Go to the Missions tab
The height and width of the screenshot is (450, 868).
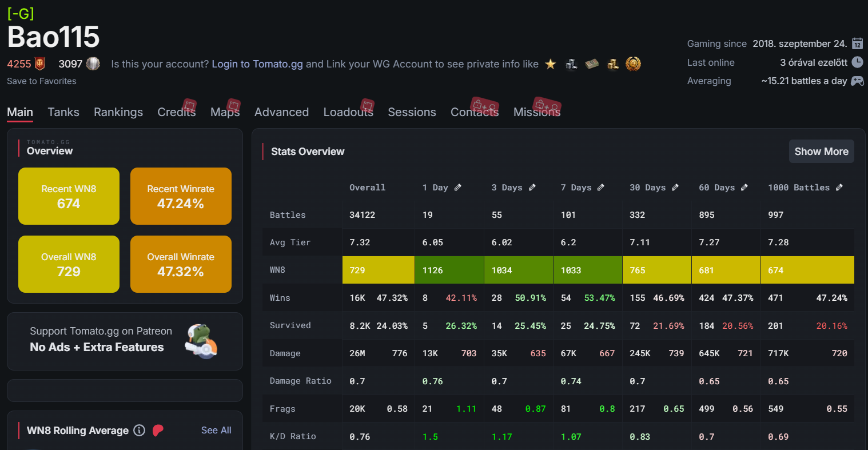[537, 112]
